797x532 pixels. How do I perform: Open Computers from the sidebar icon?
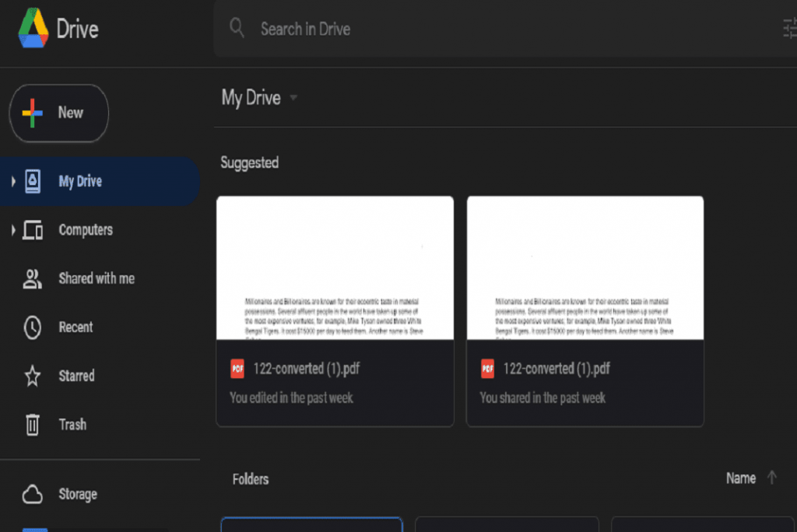point(32,229)
